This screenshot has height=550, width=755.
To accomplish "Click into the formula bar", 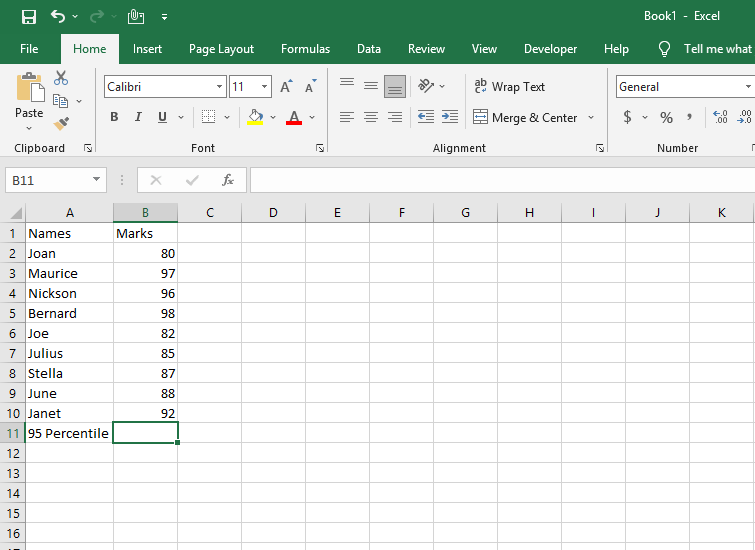I will pyautogui.click(x=502, y=181).
